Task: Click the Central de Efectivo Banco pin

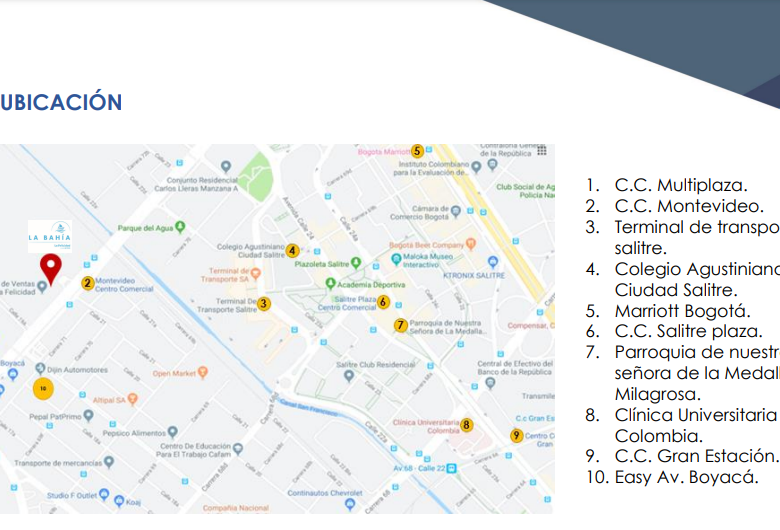Action: click(x=490, y=383)
